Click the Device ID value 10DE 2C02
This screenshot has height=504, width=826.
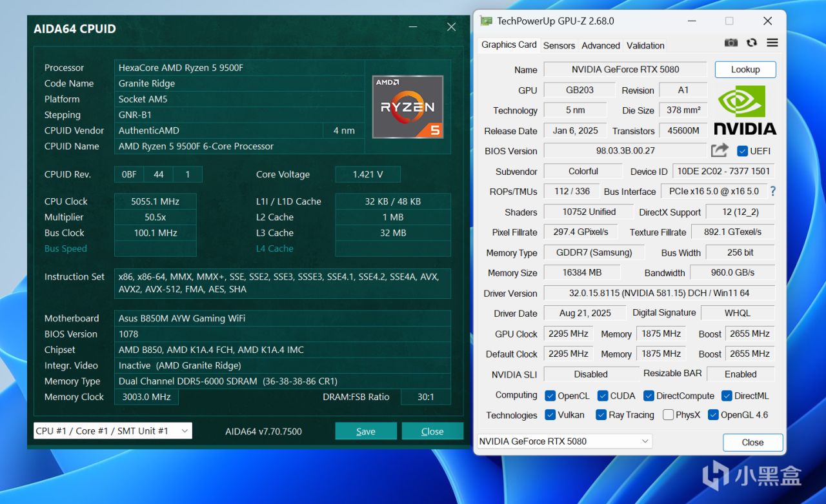723,171
